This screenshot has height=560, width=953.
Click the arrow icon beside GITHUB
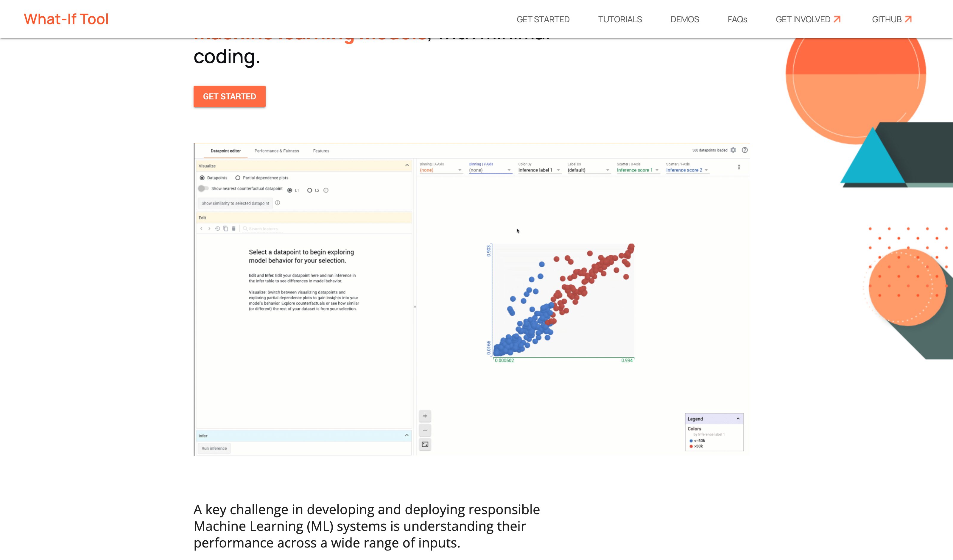coord(908,19)
